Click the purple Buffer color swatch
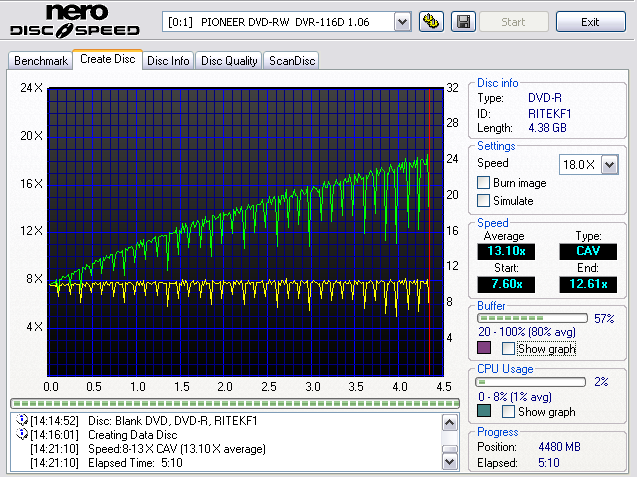This screenshot has width=637, height=477. coord(484,349)
